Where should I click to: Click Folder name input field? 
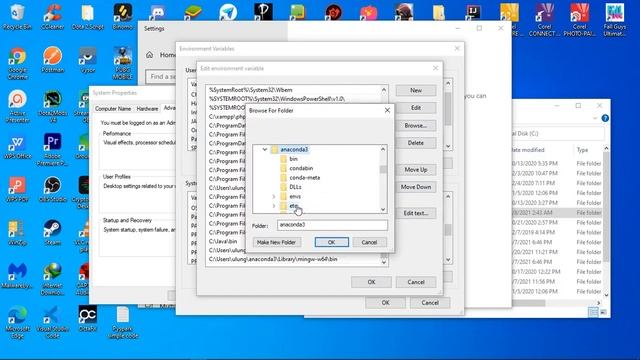point(332,225)
